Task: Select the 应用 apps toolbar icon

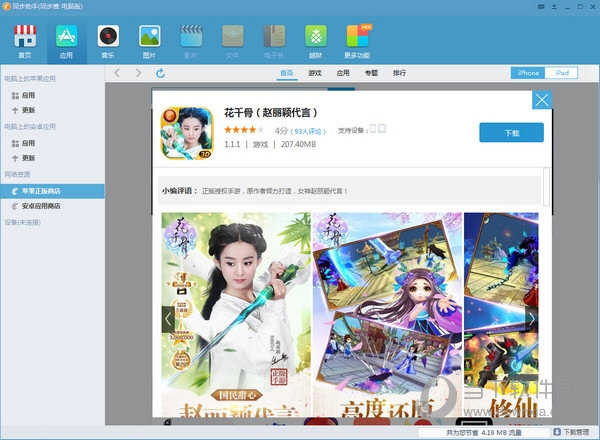Action: click(x=67, y=41)
